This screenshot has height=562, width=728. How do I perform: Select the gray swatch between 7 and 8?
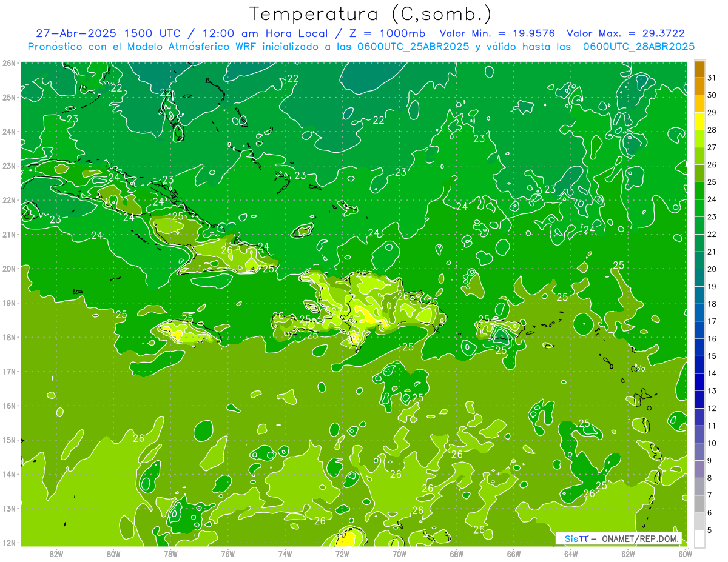coord(699,486)
